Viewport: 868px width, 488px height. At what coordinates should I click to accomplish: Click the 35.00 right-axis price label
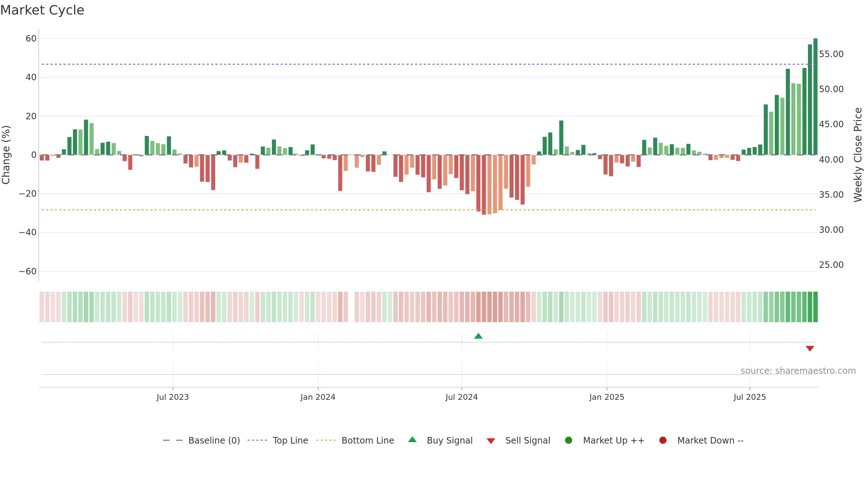831,195
